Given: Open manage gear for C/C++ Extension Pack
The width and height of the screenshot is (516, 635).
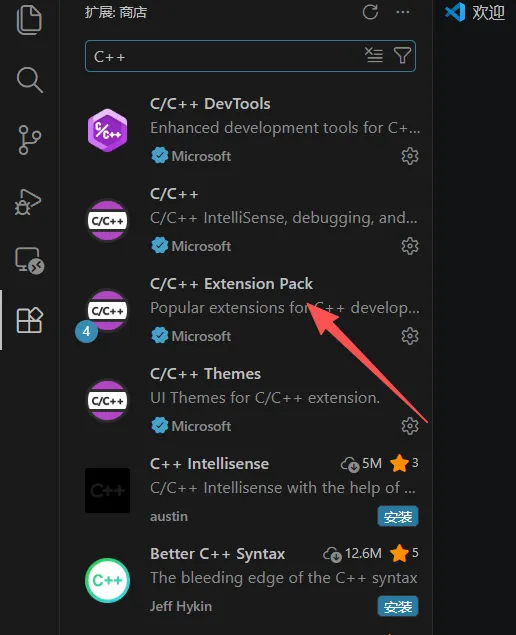Looking at the screenshot, I should (409, 336).
